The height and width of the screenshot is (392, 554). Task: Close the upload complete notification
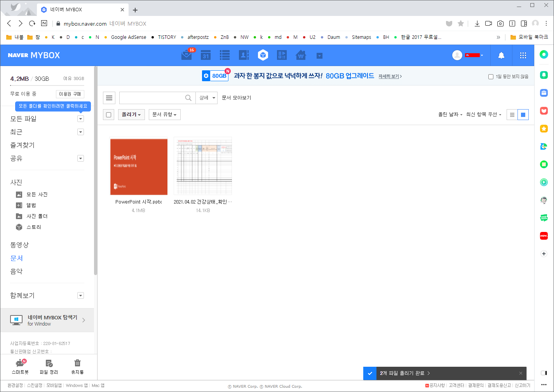point(521,373)
